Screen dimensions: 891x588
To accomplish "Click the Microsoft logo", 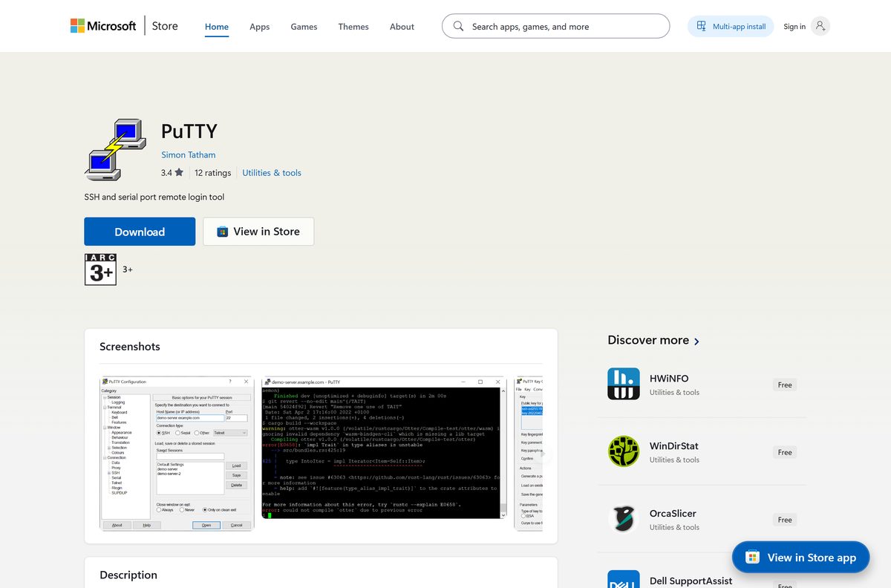I will tap(103, 26).
